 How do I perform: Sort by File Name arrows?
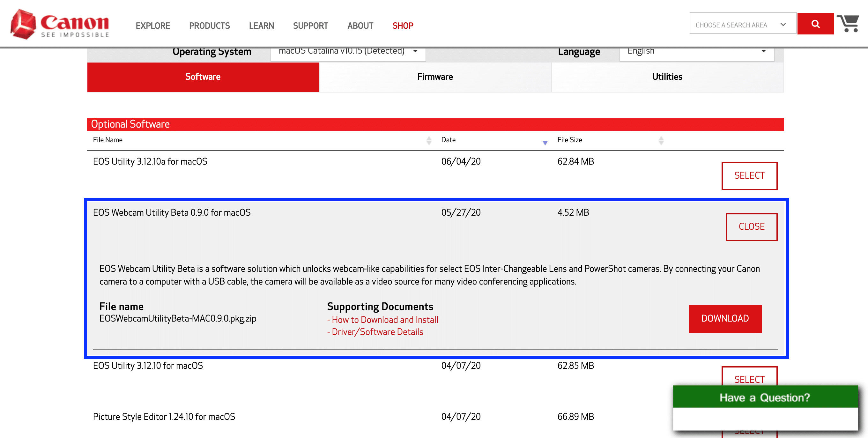(x=429, y=140)
